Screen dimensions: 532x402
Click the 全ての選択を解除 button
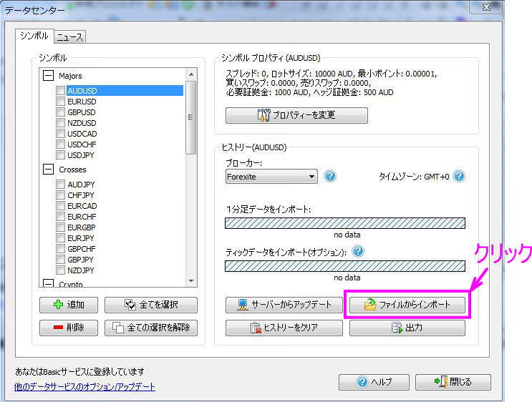(x=151, y=328)
